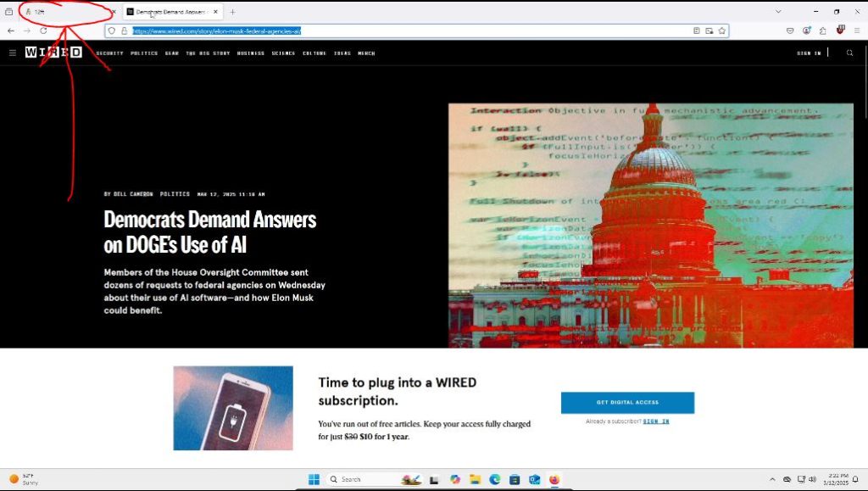Click the Democrats Demand Answers headline text
Image resolution: width=868 pixels, height=491 pixels.
(x=210, y=232)
